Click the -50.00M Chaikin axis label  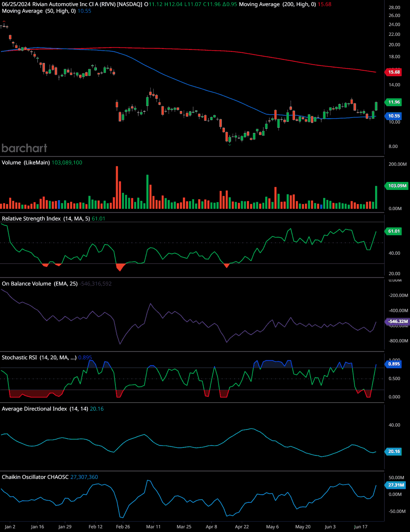tap(397, 511)
